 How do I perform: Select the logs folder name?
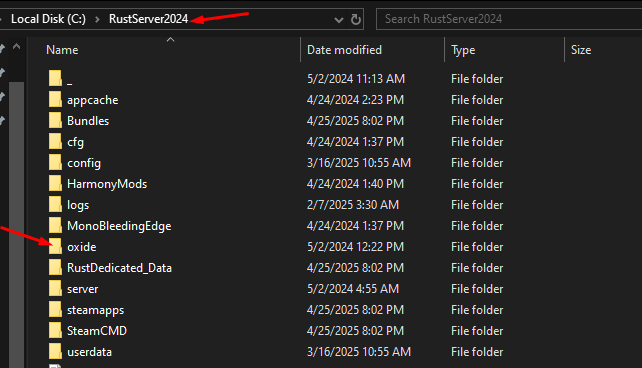[78, 205]
